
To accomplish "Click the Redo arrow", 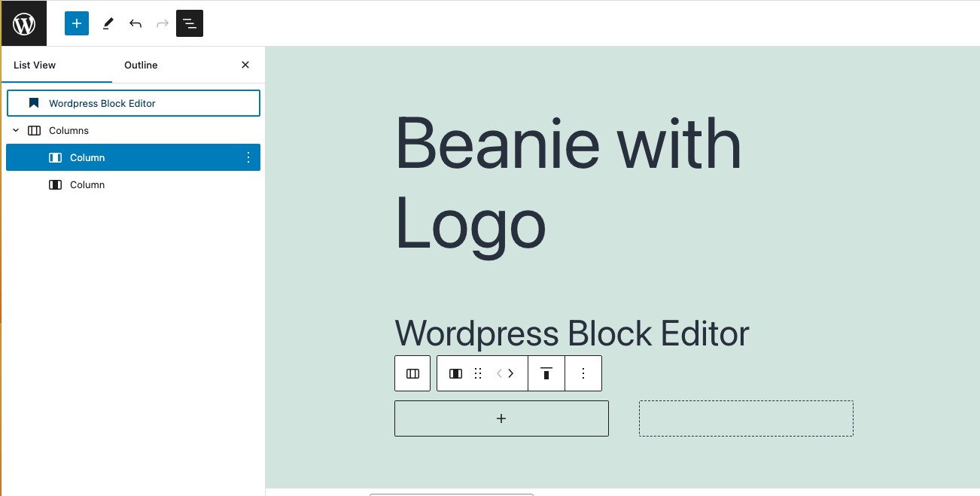I will [x=163, y=23].
